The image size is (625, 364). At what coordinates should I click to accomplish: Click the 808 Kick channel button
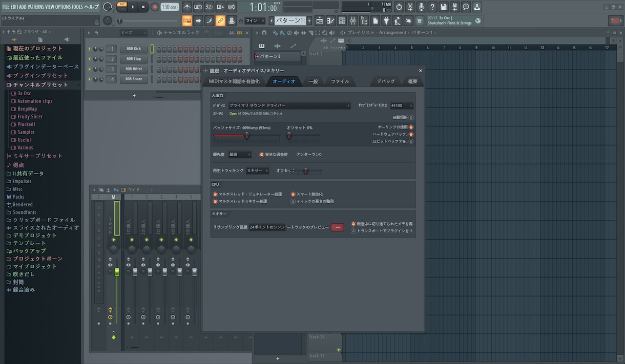134,49
